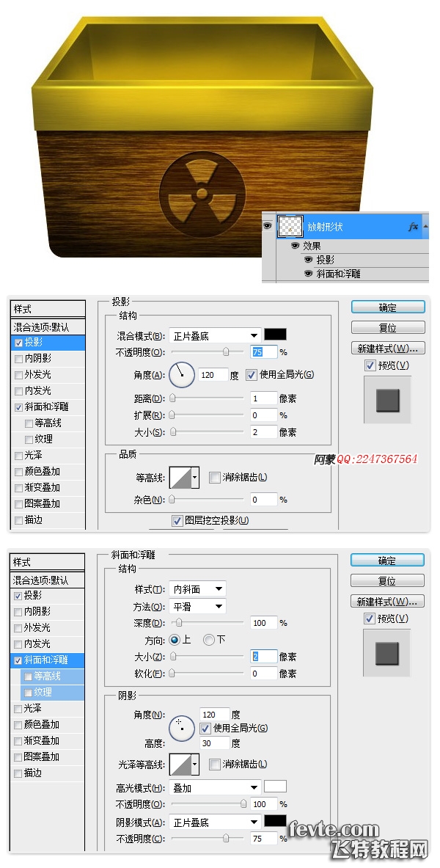Select 渐变叠加 entry in 投影 dialog list

(48, 488)
